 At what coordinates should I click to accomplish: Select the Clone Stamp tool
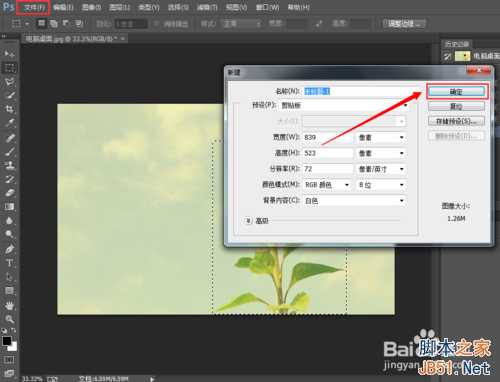click(x=9, y=165)
